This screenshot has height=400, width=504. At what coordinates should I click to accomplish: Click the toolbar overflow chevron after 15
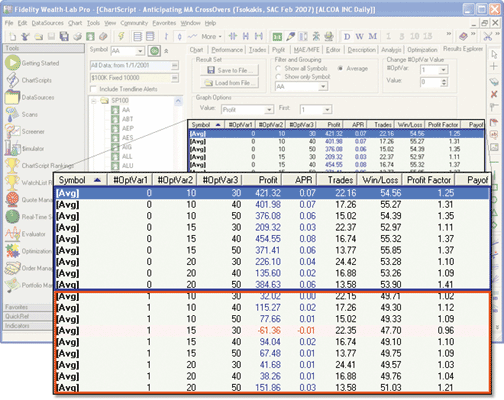(x=449, y=34)
